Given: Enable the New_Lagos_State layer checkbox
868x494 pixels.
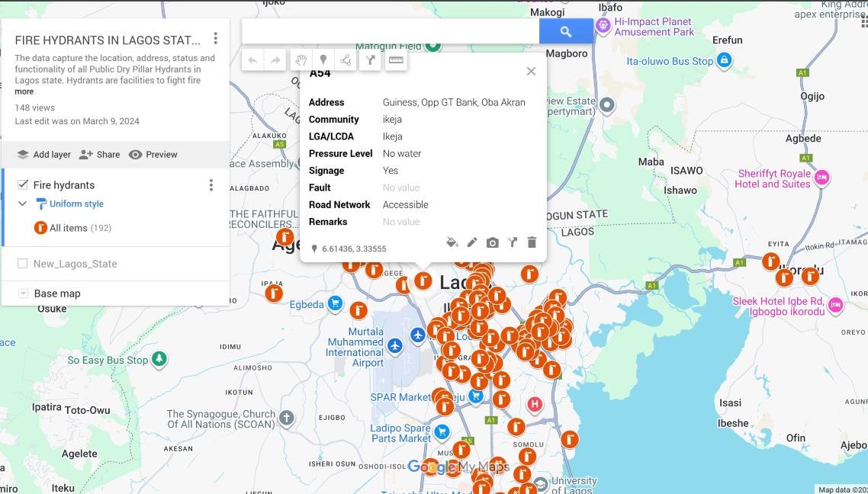Looking at the screenshot, I should pos(23,264).
